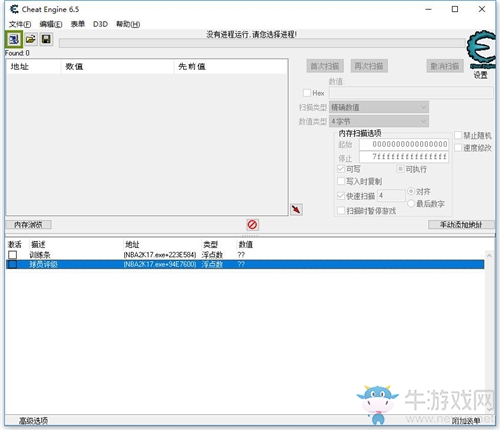
Task: Open the 文件(F) menu
Action: [x=20, y=24]
